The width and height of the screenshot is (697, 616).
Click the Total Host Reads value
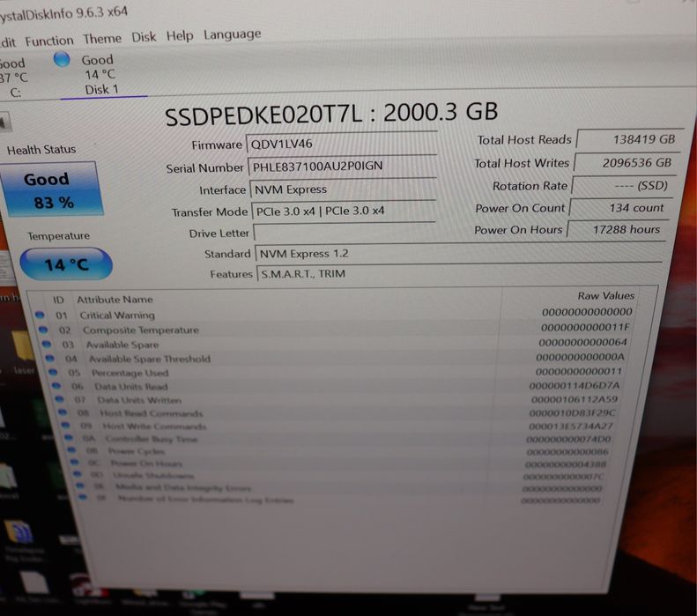(629, 139)
